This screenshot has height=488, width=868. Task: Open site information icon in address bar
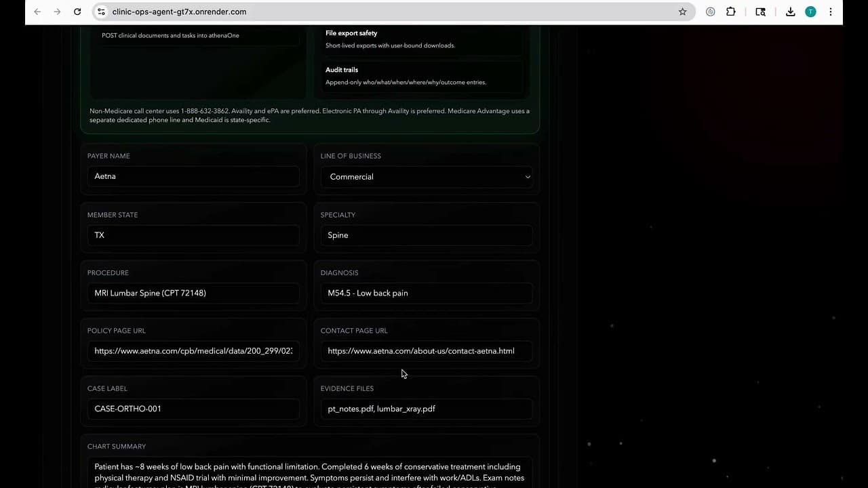pos(101,12)
